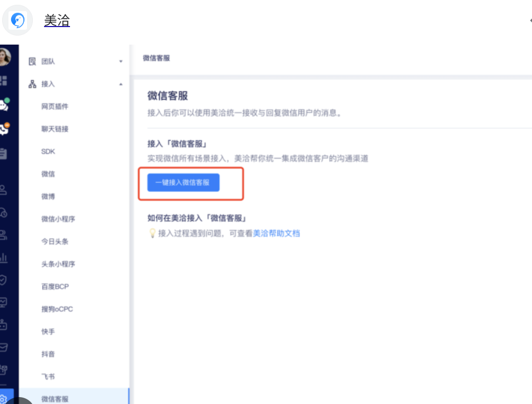Open the shield check icon in sidebar

coord(3,280)
